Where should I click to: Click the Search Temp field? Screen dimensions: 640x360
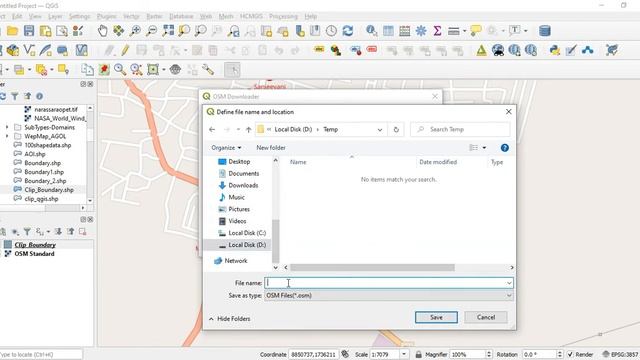460,129
